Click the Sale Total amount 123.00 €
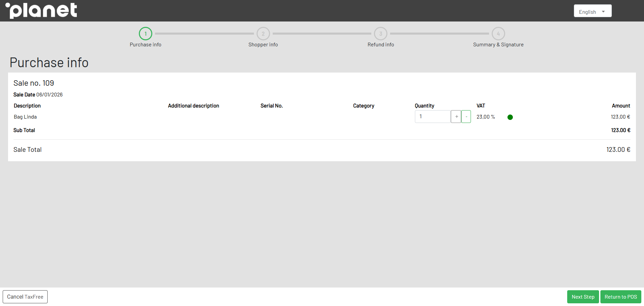Viewport: 644px width, 306px height. tap(618, 150)
